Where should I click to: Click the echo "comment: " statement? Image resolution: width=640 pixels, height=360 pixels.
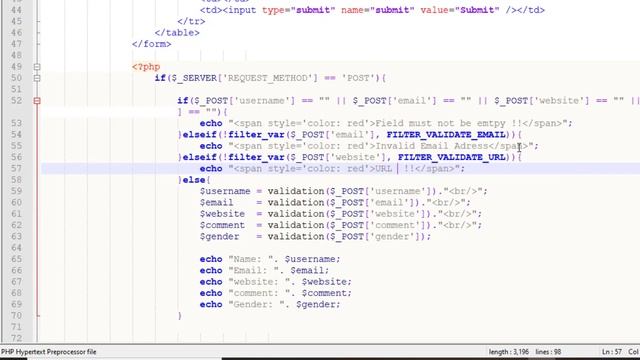click(x=276, y=293)
